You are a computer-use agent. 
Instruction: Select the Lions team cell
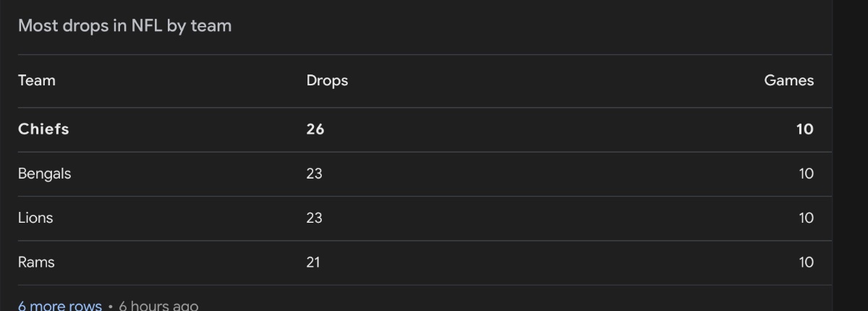point(35,218)
